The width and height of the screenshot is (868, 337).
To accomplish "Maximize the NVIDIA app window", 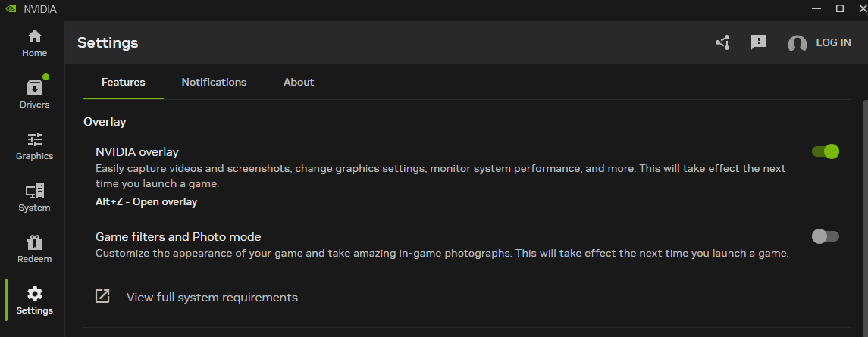I will click(x=840, y=8).
